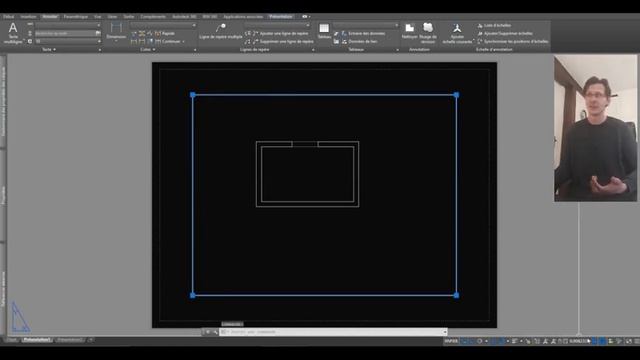Click Données de lien

[x=359, y=41]
